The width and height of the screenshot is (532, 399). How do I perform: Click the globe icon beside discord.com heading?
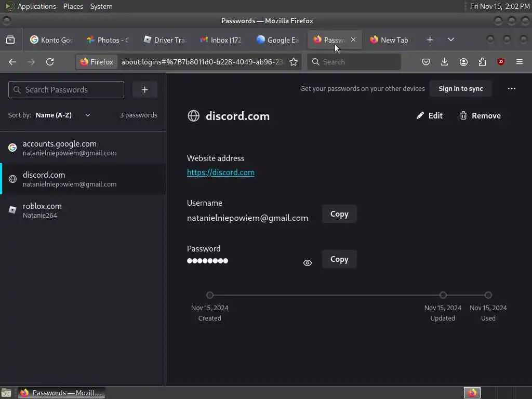click(193, 116)
